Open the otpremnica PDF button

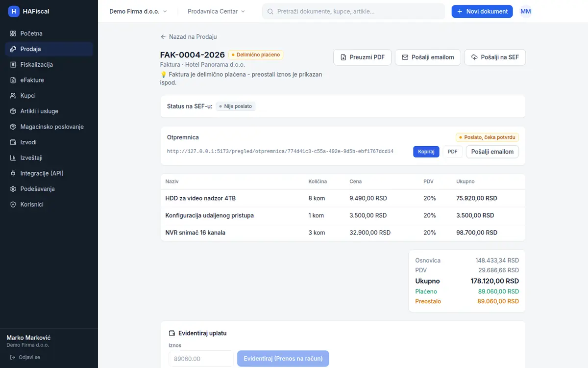tap(453, 152)
